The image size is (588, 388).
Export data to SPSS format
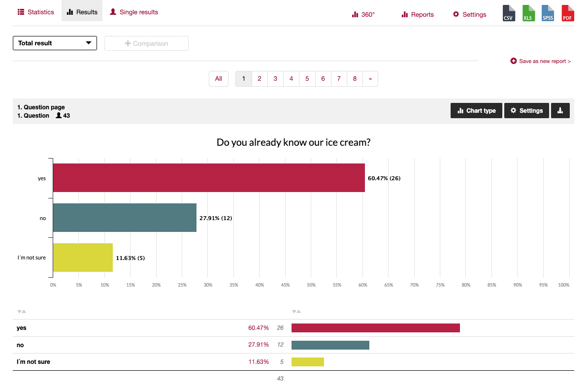(x=548, y=13)
